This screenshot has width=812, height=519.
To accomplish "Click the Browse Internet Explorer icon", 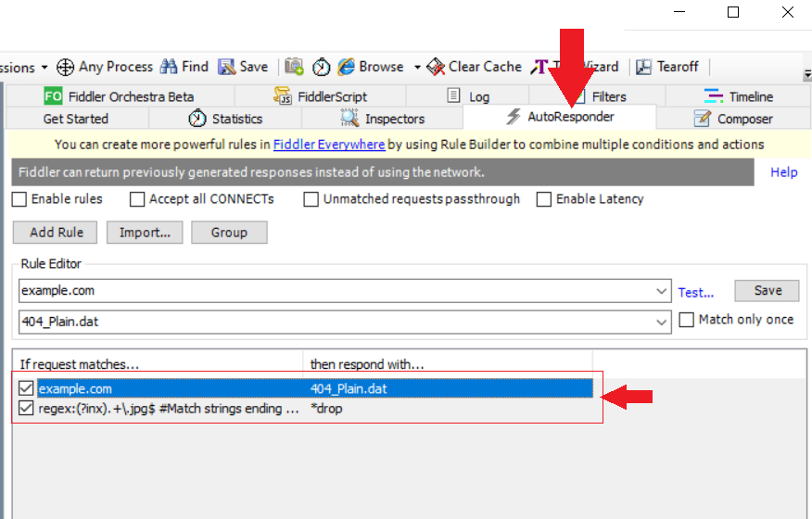I will pos(346,67).
